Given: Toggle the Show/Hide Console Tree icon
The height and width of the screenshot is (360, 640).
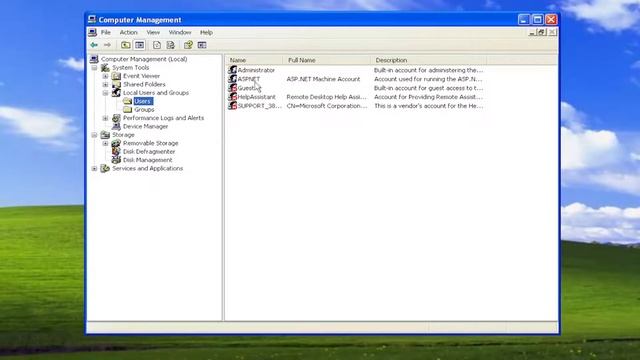Looking at the screenshot, I should click(140, 45).
